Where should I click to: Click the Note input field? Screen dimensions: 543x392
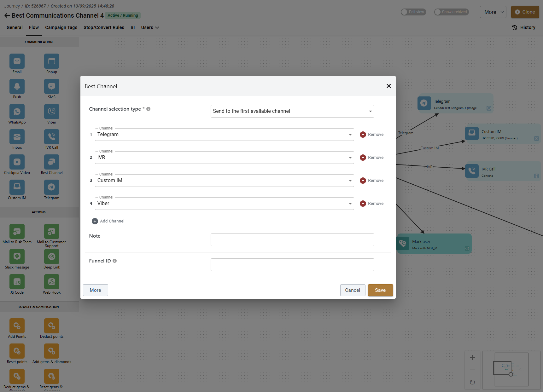click(292, 240)
